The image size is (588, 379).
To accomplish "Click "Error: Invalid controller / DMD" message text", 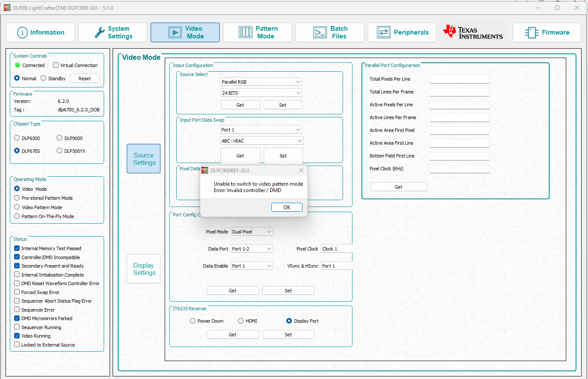I will pyautogui.click(x=247, y=190).
